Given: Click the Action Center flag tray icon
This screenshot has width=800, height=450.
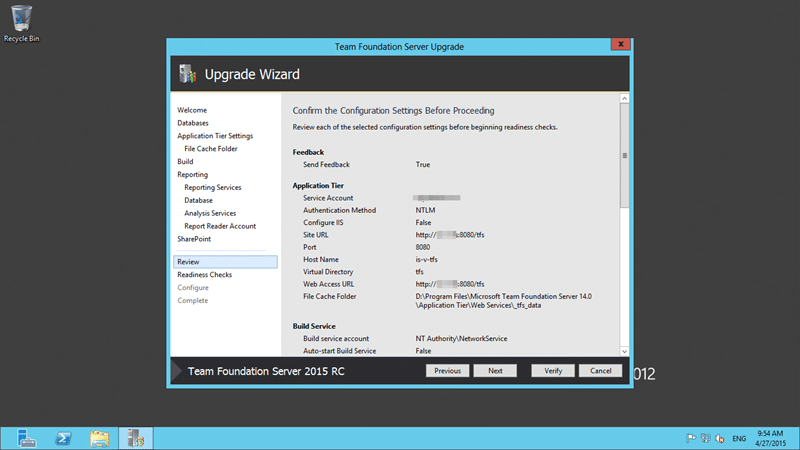Looking at the screenshot, I should (691, 438).
